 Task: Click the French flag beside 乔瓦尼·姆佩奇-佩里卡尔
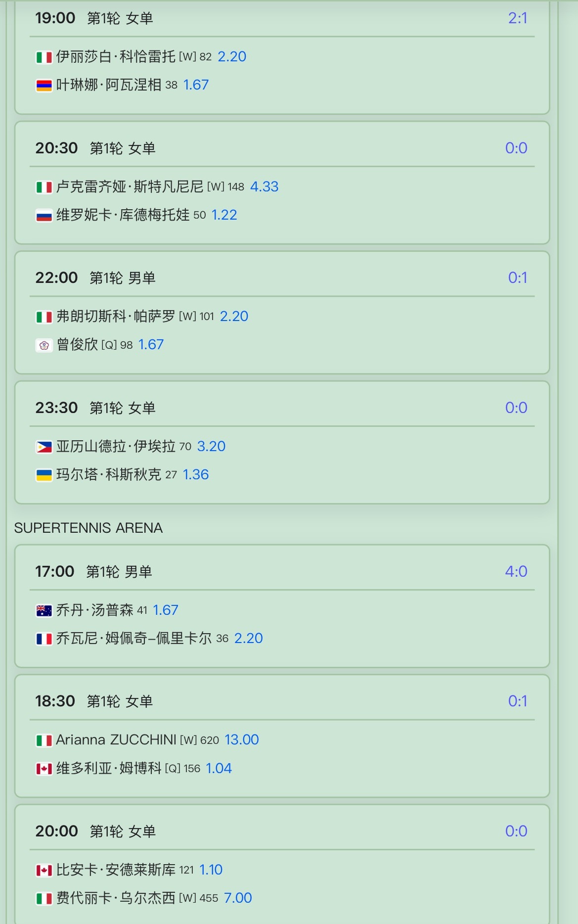pos(44,639)
